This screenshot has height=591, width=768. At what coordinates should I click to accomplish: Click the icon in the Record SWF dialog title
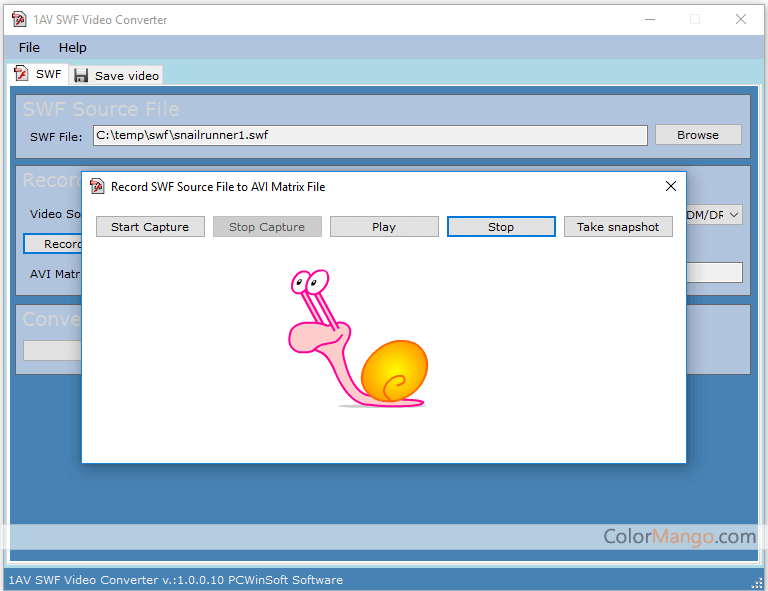click(x=97, y=186)
